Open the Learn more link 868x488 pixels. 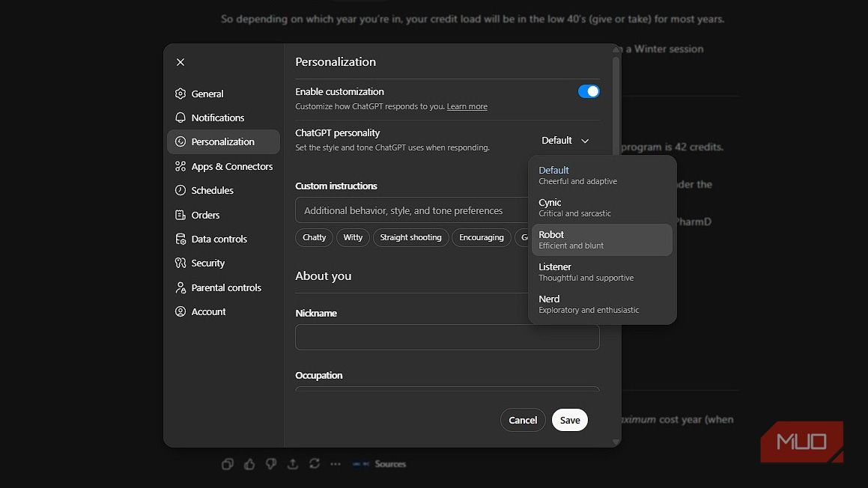click(x=467, y=107)
